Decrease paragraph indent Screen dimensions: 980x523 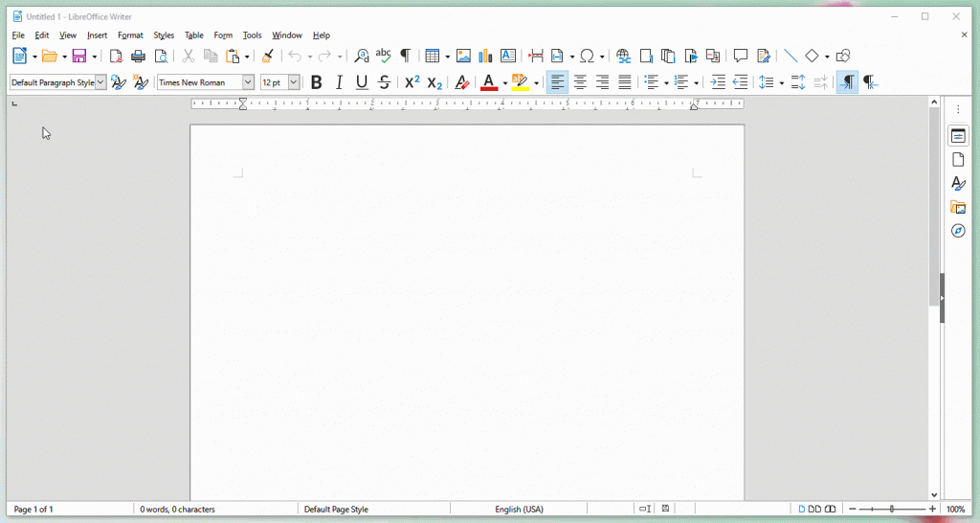click(741, 82)
